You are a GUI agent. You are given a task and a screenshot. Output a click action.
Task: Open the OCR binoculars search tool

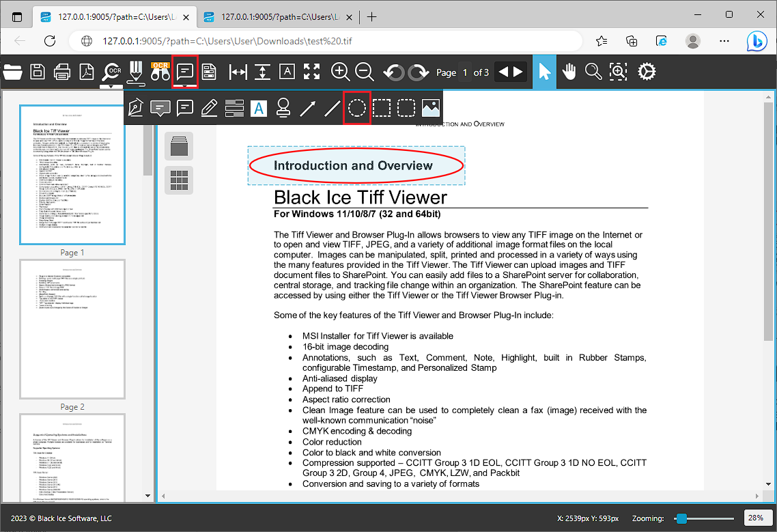[x=160, y=72]
